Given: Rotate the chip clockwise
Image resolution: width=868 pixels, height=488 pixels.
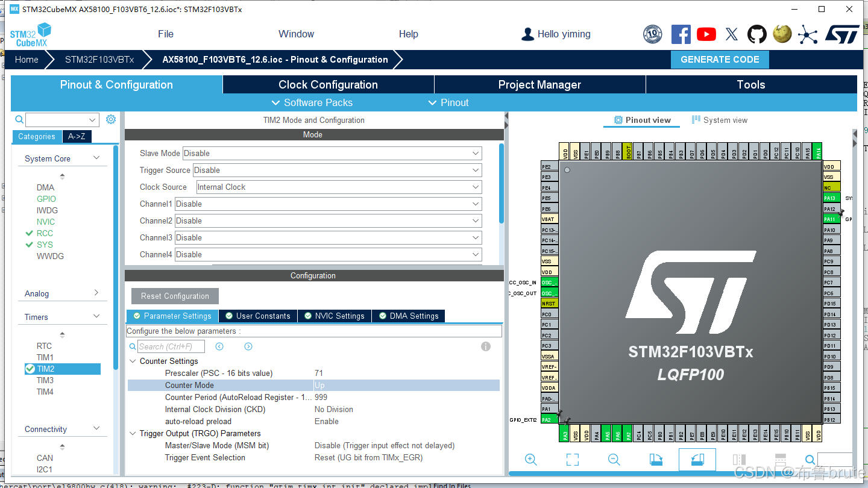Looking at the screenshot, I should pyautogui.click(x=656, y=460).
